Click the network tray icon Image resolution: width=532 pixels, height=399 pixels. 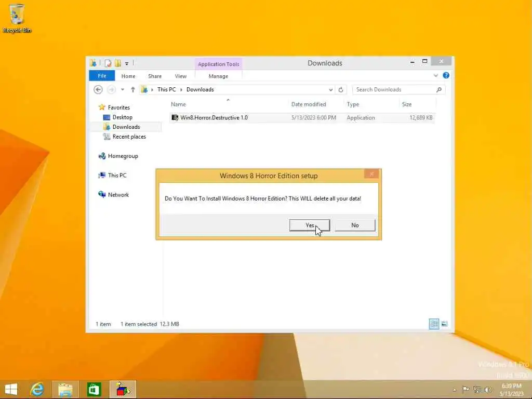tap(477, 390)
